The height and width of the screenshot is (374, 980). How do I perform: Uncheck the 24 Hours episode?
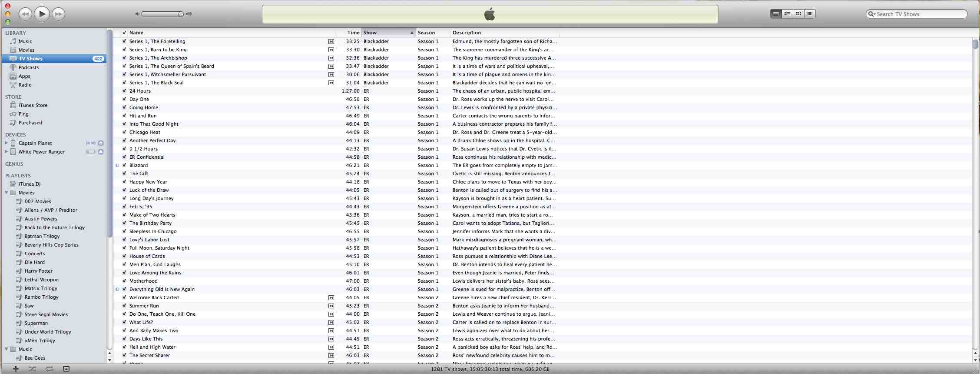pyautogui.click(x=124, y=91)
